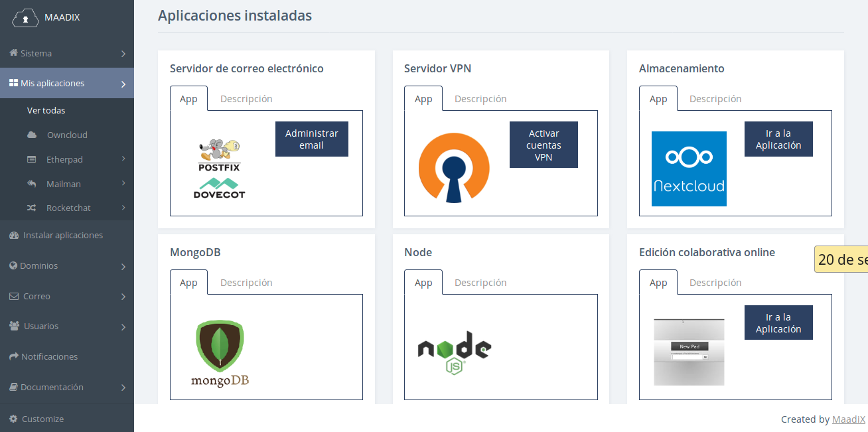Viewport: 868px width, 432px height.
Task: Switch to Descripción tab of Servidor VPN
Action: pyautogui.click(x=480, y=98)
